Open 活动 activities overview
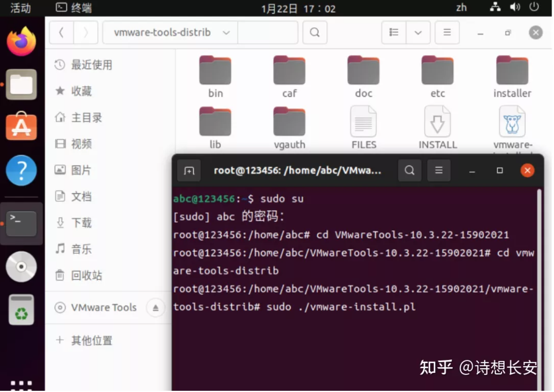The width and height of the screenshot is (554, 392). click(x=20, y=8)
